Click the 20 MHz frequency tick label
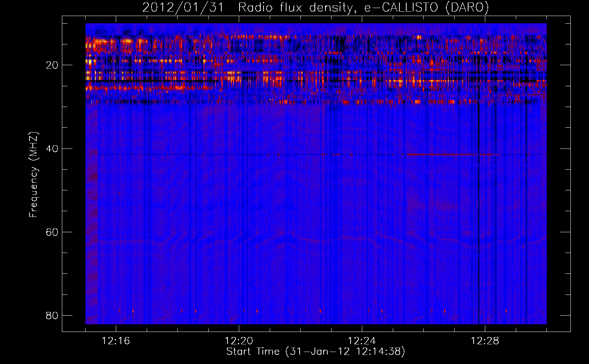The image size is (589, 364). (52, 65)
